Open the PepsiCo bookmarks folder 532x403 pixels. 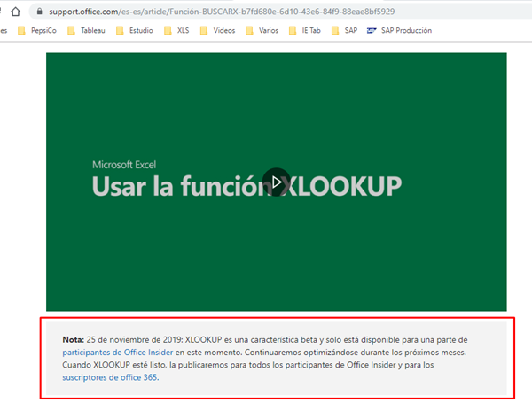click(37, 30)
